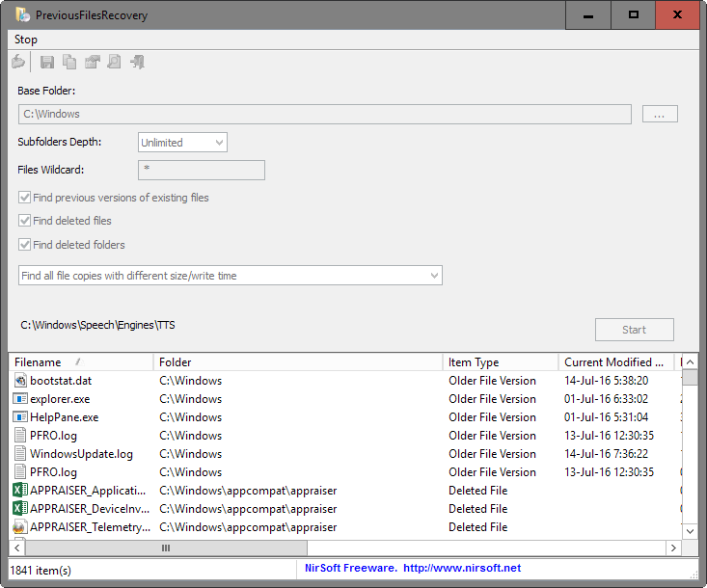
Task: Click the C:\Windows cell in bootstat.dat row
Action: 190,381
